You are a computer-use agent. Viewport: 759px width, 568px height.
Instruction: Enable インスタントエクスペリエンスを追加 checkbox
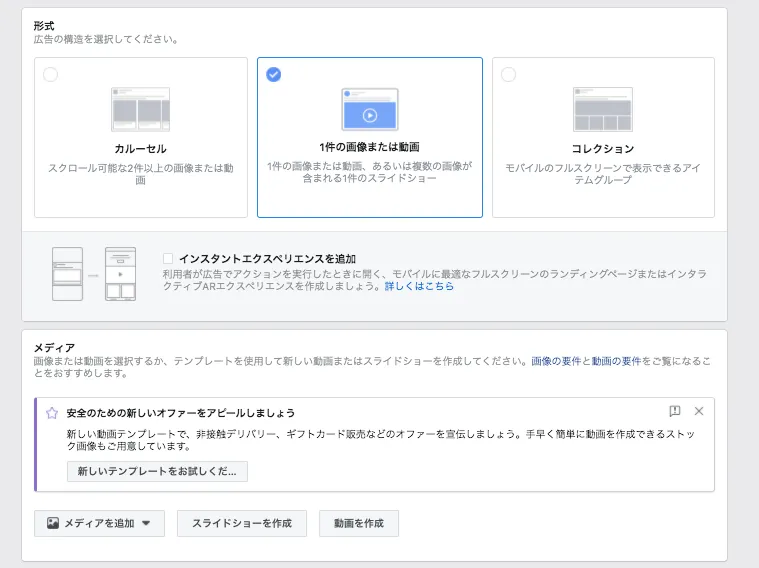(x=168, y=259)
